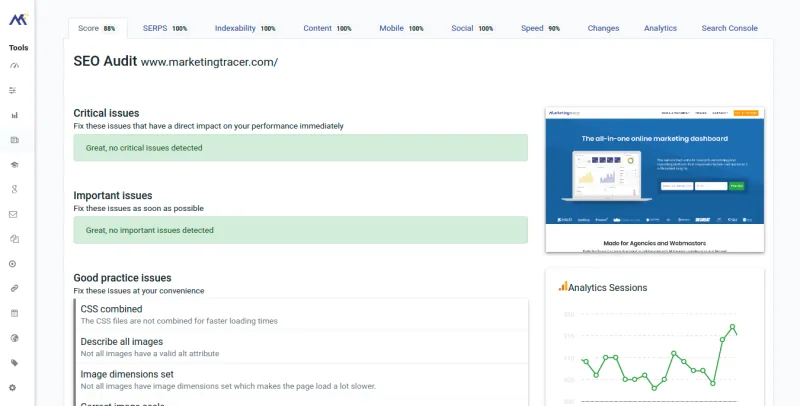
Task: Open the graduation cap icon in the sidebar
Action: [14, 165]
